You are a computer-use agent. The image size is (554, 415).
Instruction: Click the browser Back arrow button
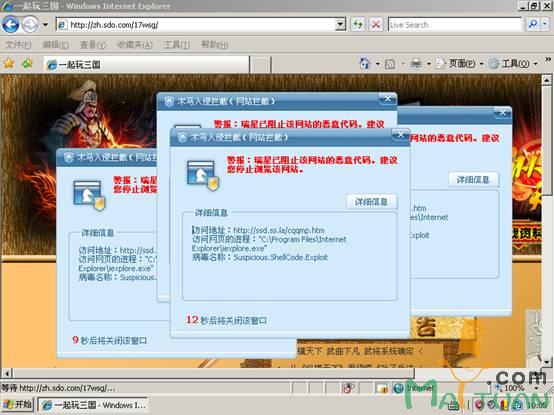[11, 25]
